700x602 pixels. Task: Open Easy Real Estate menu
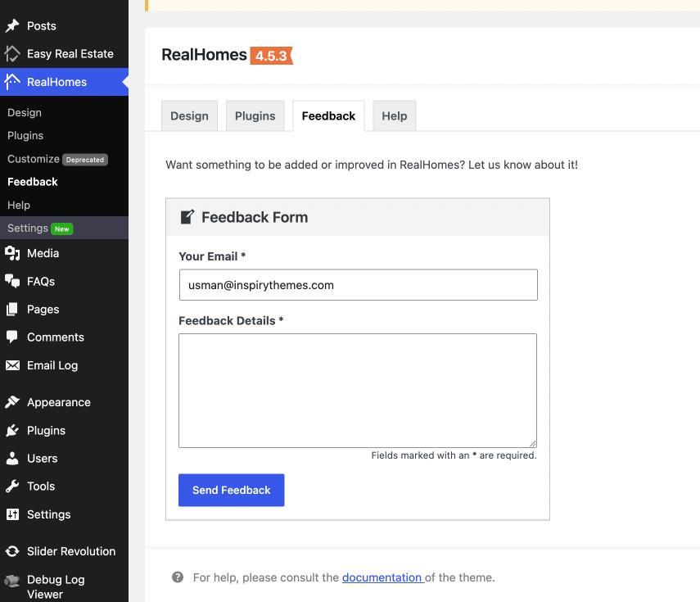pyautogui.click(x=65, y=53)
